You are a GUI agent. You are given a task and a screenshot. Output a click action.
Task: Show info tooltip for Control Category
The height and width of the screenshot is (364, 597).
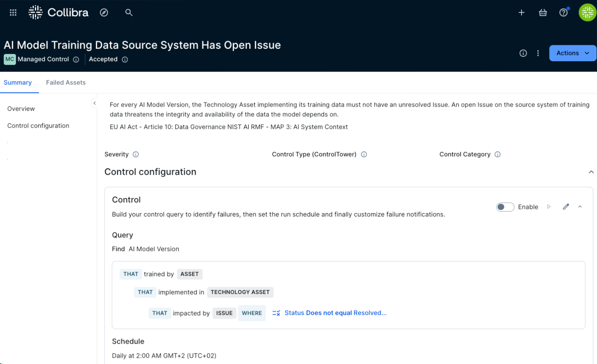click(x=498, y=154)
